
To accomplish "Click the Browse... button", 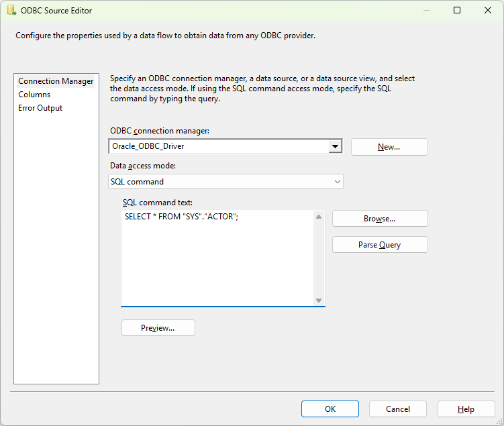I will [380, 219].
